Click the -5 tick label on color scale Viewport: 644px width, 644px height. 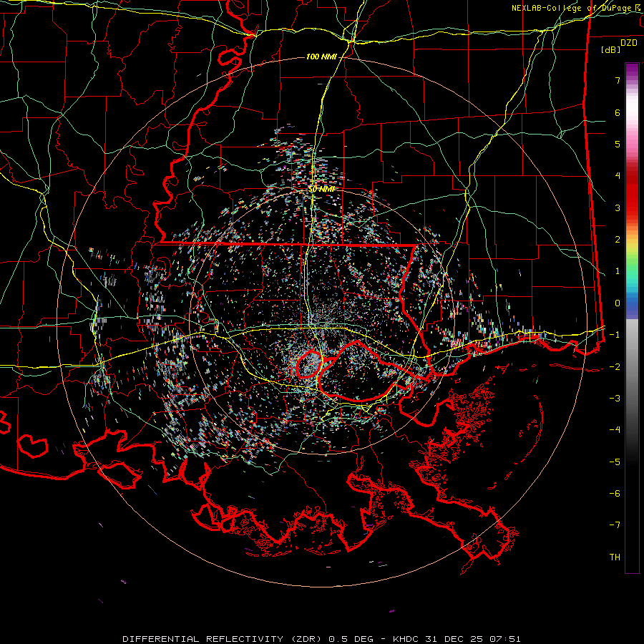click(615, 462)
